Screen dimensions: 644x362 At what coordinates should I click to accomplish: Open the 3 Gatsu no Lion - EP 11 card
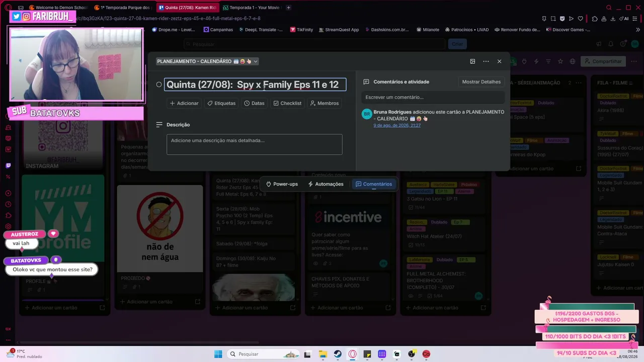point(445,197)
